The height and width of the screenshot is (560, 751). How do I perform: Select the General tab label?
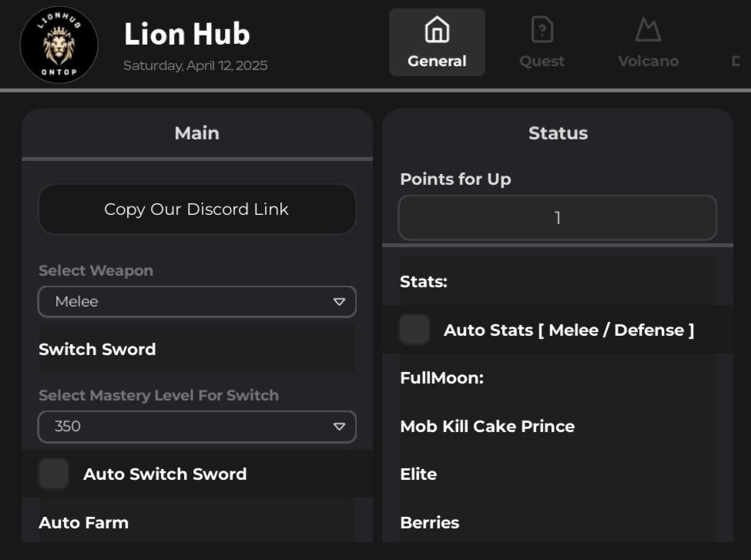[x=437, y=61]
